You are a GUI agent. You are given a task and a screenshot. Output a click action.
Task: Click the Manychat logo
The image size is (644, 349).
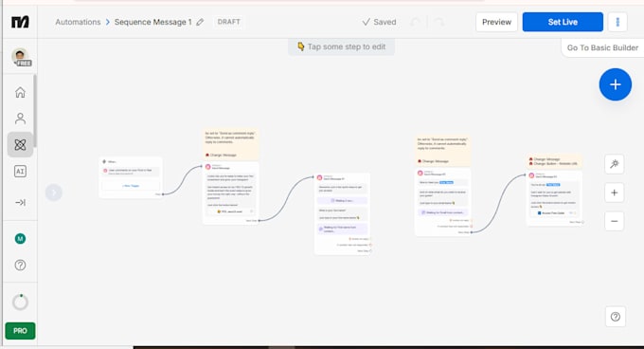point(20,22)
